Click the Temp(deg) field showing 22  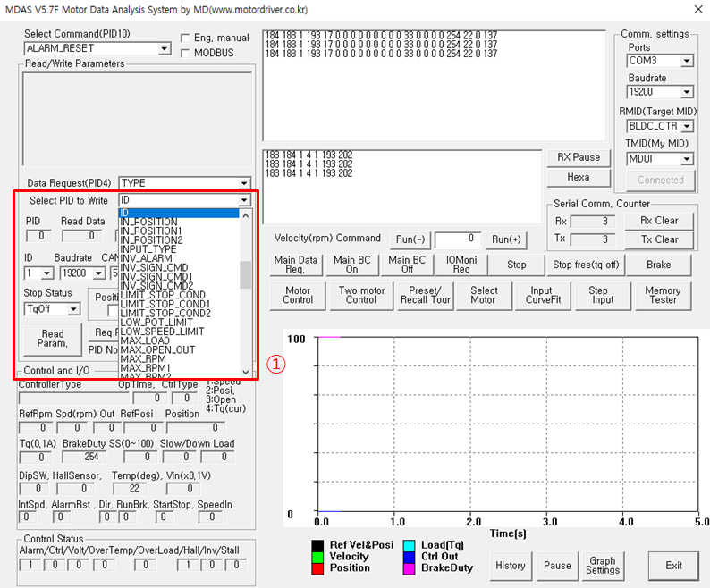pos(129,489)
